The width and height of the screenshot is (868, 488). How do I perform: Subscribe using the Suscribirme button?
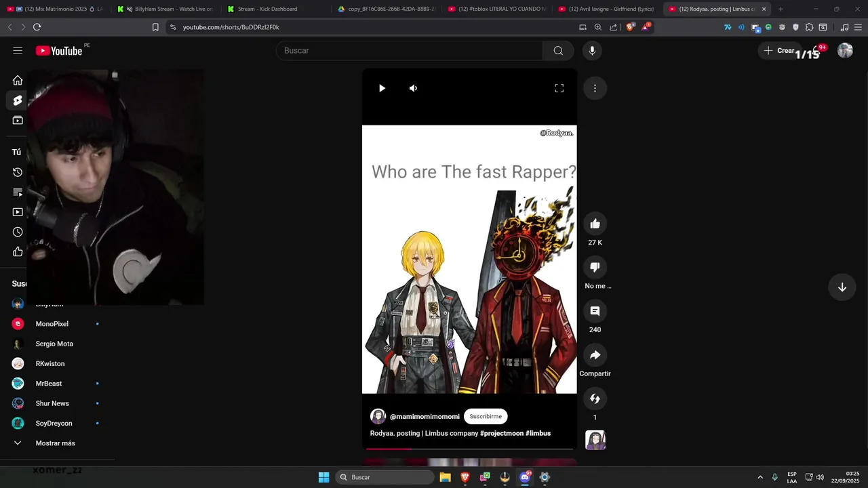pyautogui.click(x=486, y=417)
